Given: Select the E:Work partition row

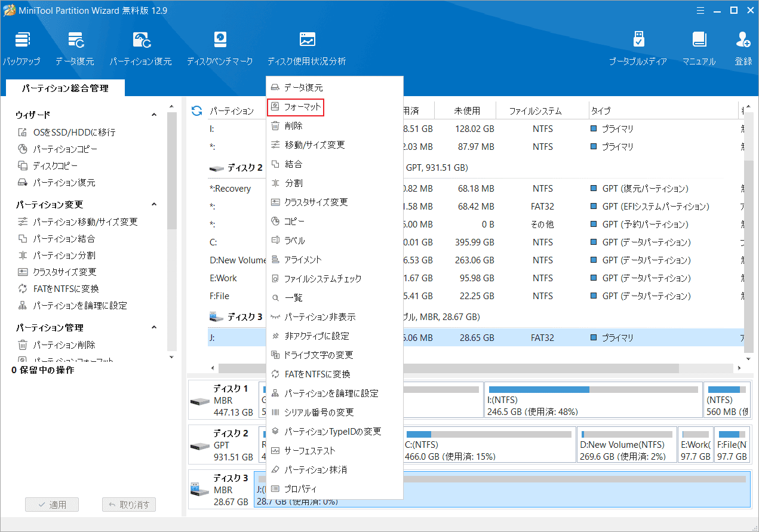Looking at the screenshot, I should click(x=475, y=278).
